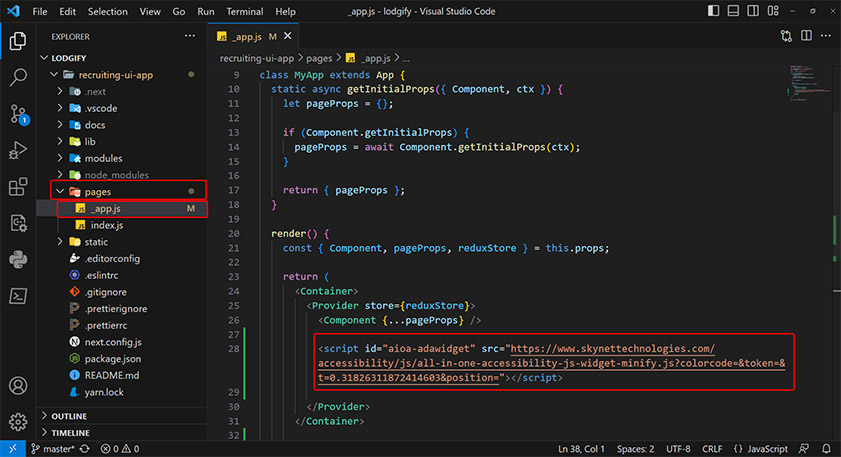Viewport: 841px width, 457px height.
Task: Open .eslintrc file
Action: 122,275
